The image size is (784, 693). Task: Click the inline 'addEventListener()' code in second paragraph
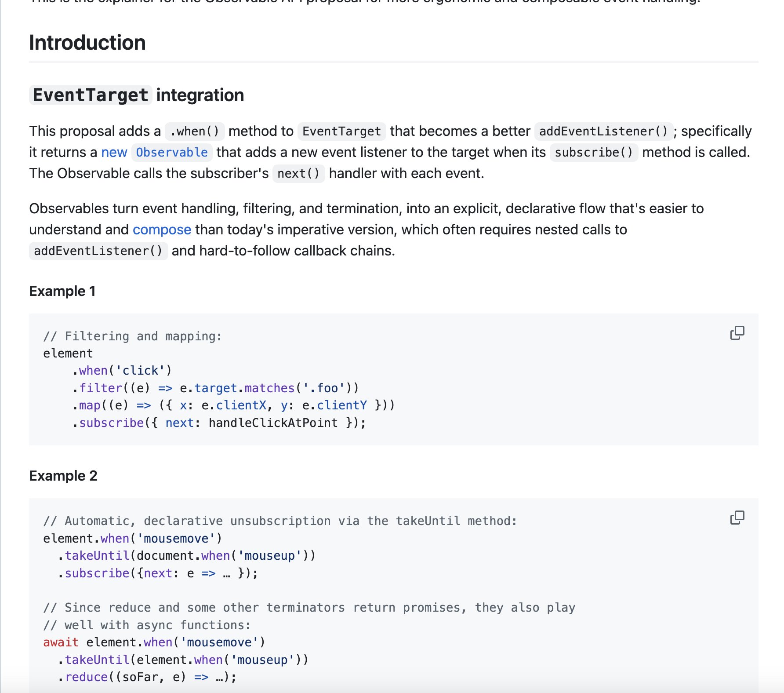point(98,251)
